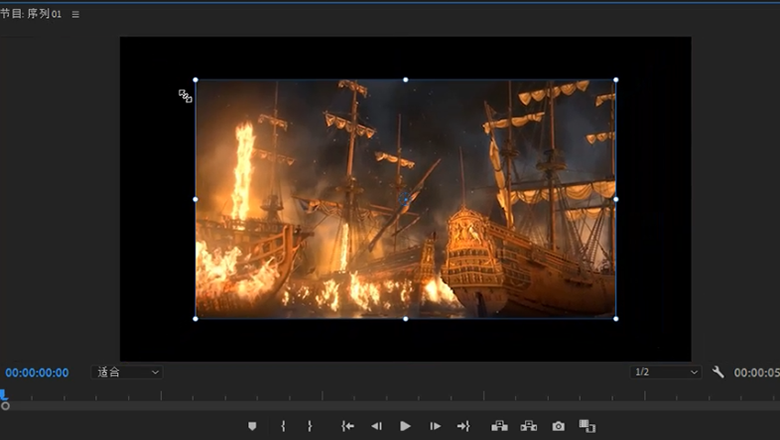Click the 00:00:00:00 playhead timecode
This screenshot has height=440, width=780.
[x=37, y=373]
